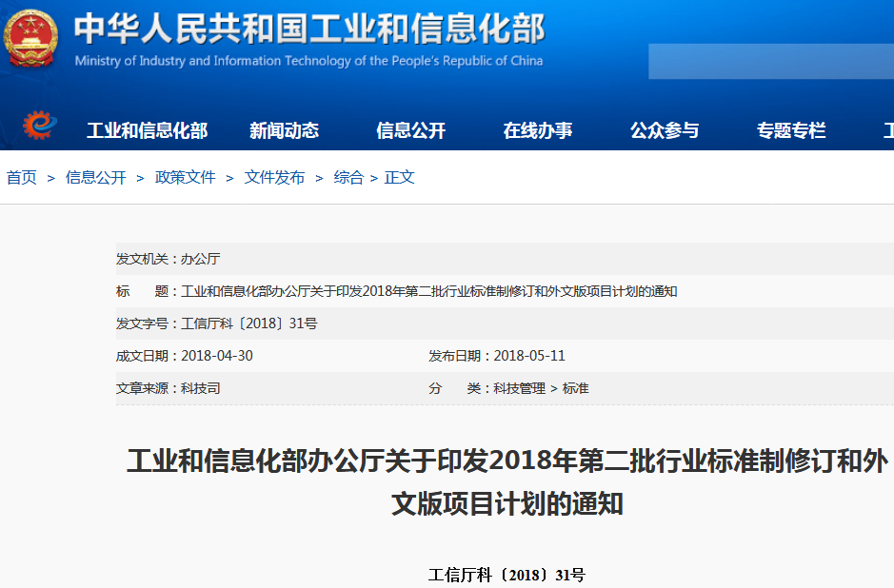Open the 新闻动态 menu
Image resolution: width=894 pixels, height=588 pixels.
(283, 130)
